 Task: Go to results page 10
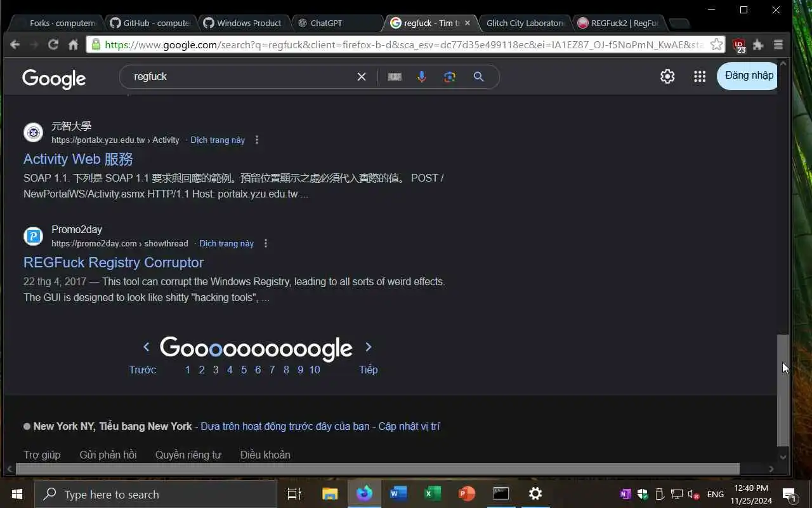click(315, 370)
